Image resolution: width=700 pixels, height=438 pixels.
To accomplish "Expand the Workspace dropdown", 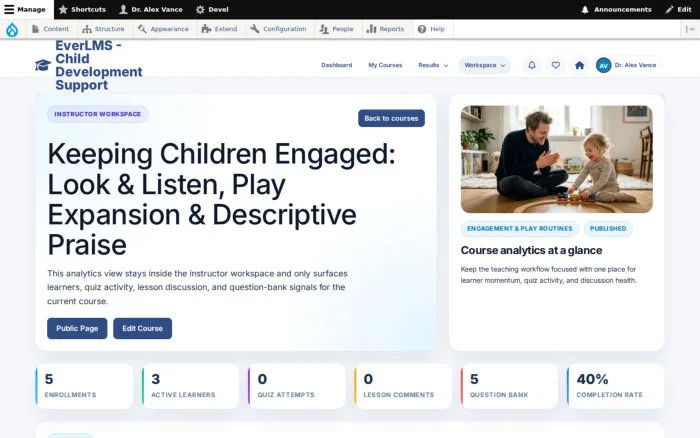I will (x=484, y=65).
